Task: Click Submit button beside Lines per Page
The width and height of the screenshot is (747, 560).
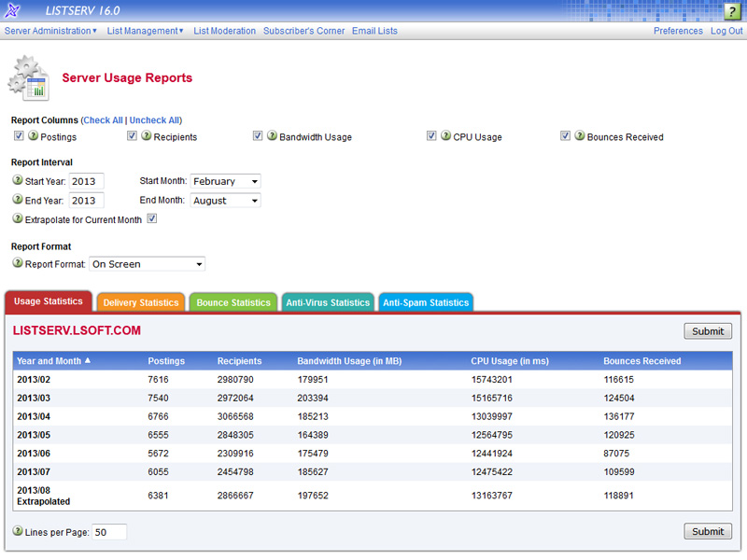Action: tap(708, 531)
